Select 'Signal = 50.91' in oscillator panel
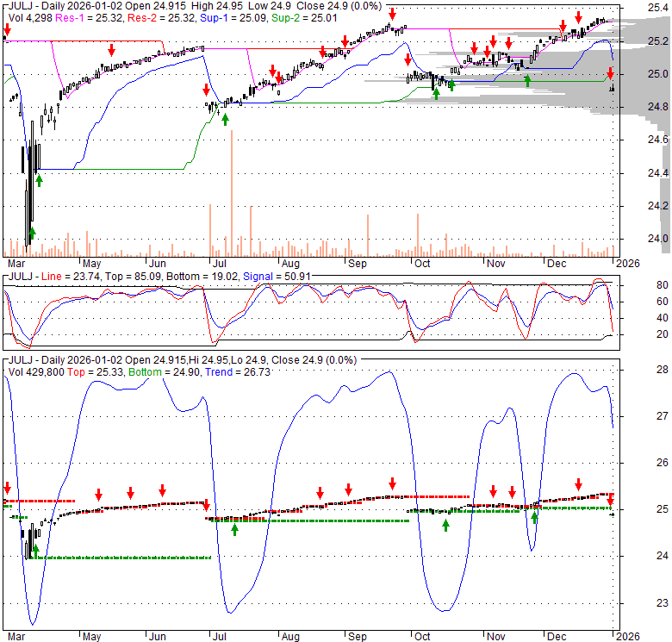Image resolution: width=672 pixels, height=642 pixels. [277, 277]
